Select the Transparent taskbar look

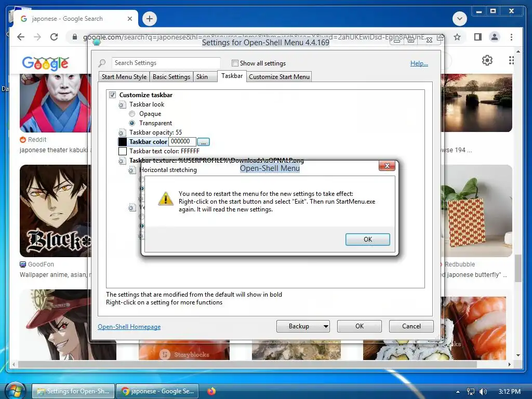click(132, 123)
